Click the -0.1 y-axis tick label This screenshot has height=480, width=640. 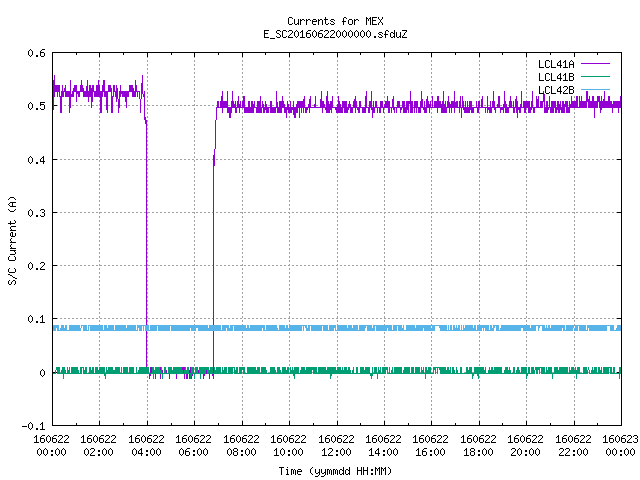(x=33, y=426)
